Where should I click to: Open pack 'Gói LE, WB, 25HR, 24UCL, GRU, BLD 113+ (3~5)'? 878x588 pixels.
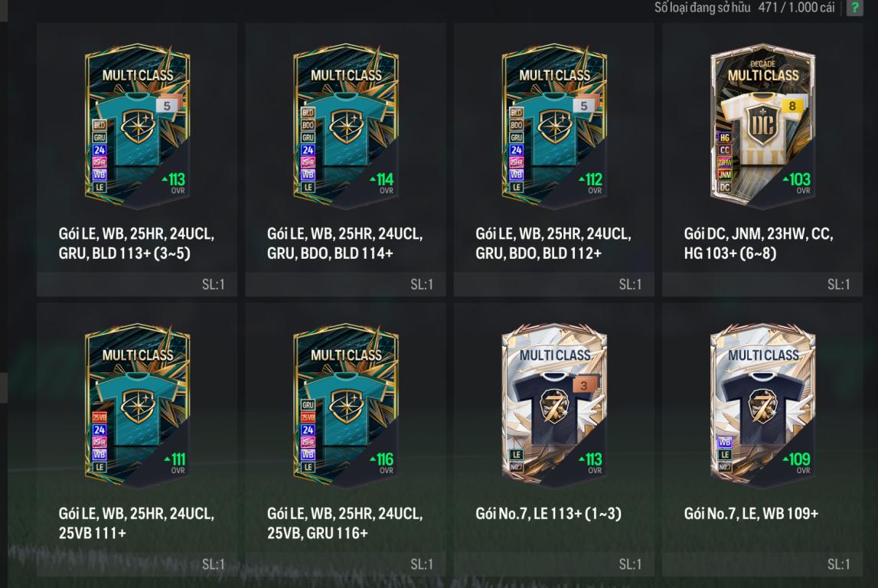(x=136, y=243)
